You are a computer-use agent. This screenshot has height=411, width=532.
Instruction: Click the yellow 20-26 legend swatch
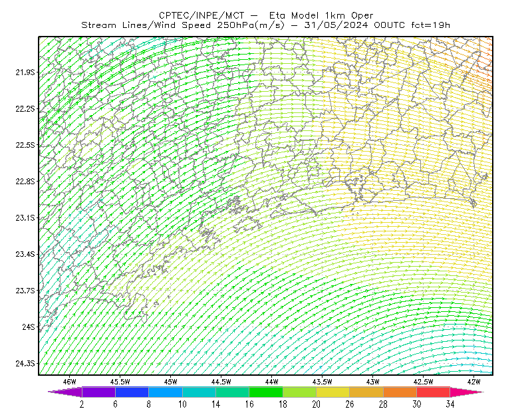point(333,392)
